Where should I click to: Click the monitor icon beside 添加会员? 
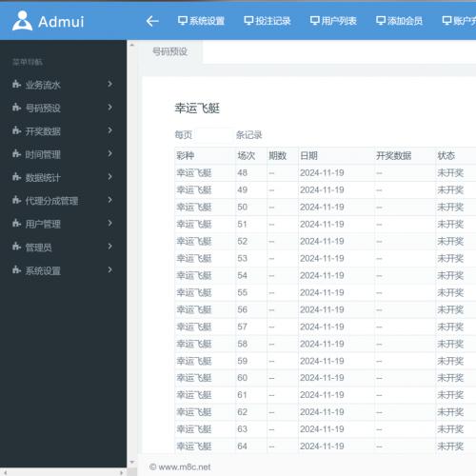pos(381,21)
